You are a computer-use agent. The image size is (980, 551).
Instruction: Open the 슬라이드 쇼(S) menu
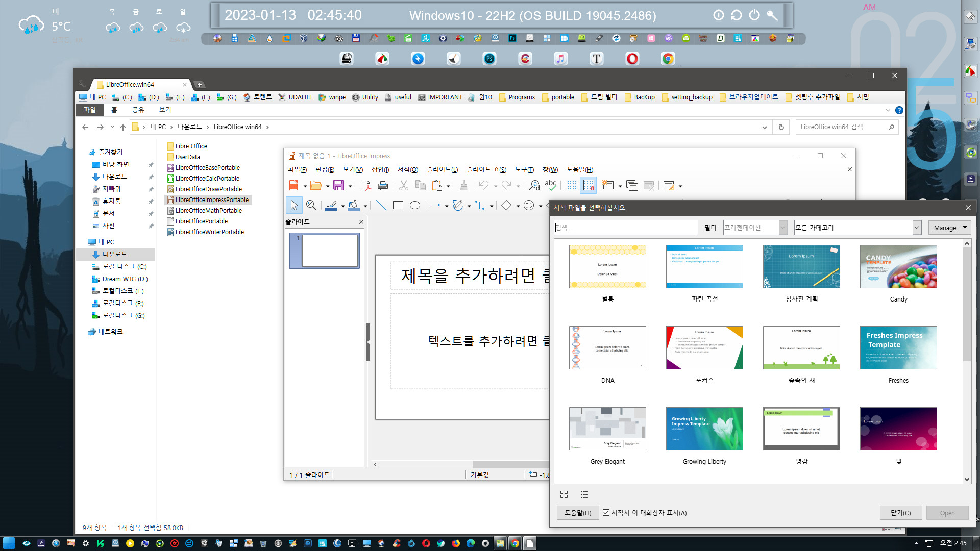[x=486, y=170]
